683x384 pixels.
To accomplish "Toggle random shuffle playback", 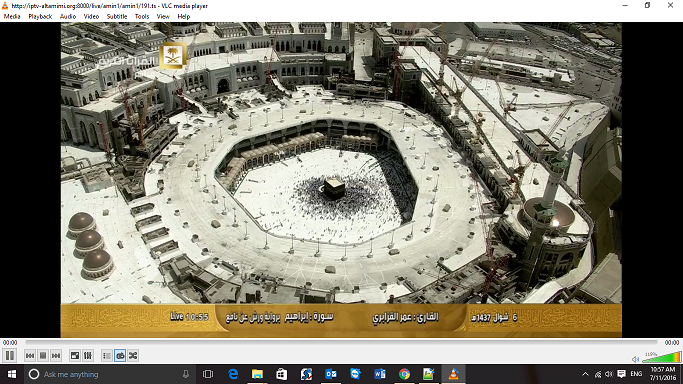I will coord(133,356).
